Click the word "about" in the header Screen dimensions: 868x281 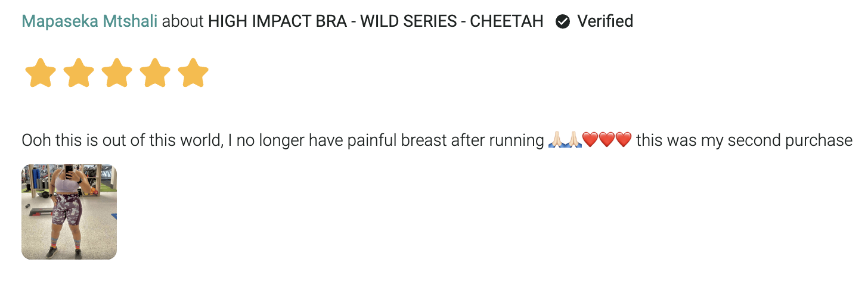click(x=182, y=21)
